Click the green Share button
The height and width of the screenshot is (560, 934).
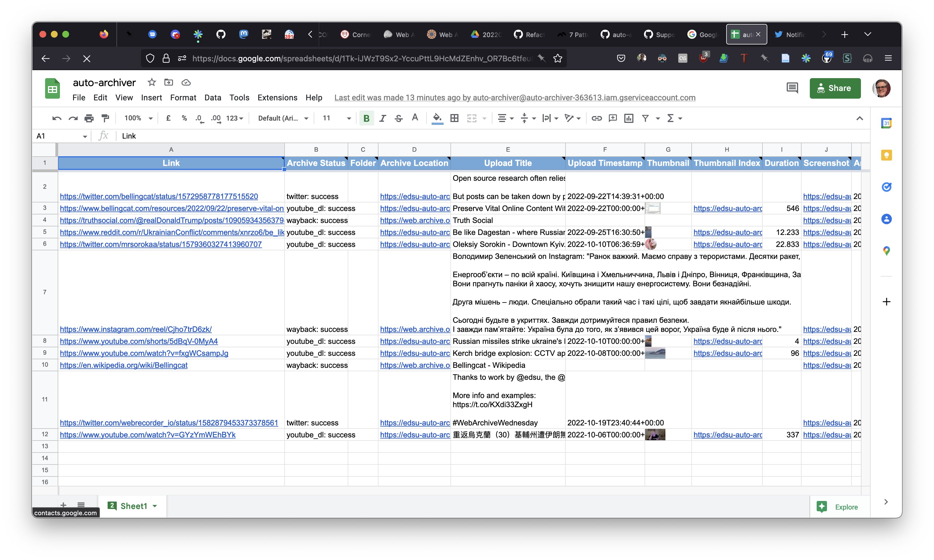[x=835, y=88]
